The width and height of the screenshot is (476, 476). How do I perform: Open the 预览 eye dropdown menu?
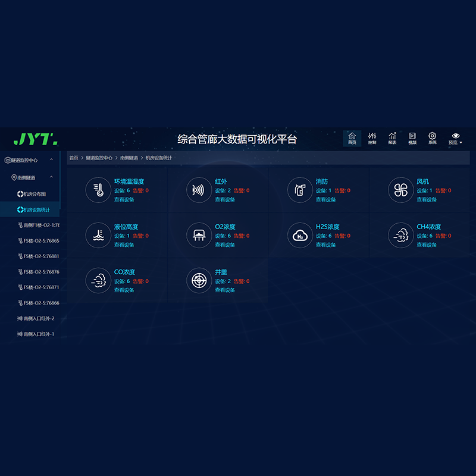(x=455, y=138)
